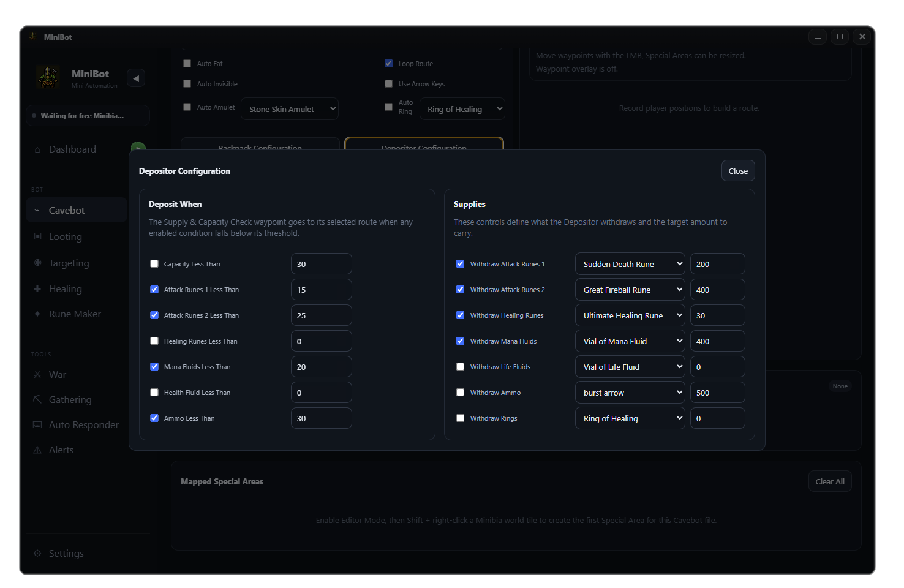Click the MiniBot title bar app icon
904x588 pixels.
[x=33, y=37]
